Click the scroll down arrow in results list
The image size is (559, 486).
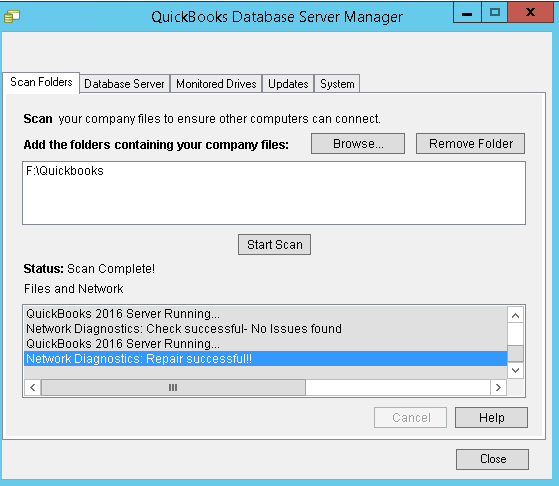pyautogui.click(x=515, y=370)
